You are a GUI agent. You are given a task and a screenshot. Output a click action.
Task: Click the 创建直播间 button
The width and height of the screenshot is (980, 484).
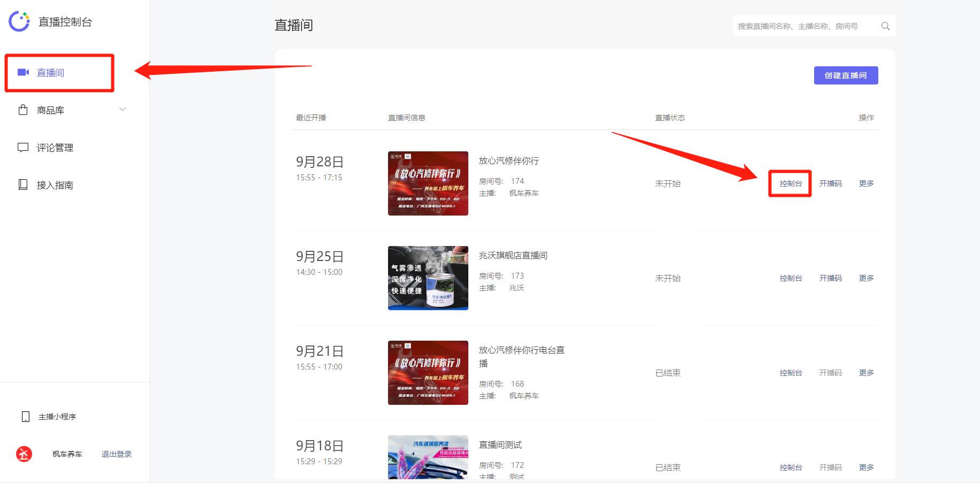click(846, 75)
